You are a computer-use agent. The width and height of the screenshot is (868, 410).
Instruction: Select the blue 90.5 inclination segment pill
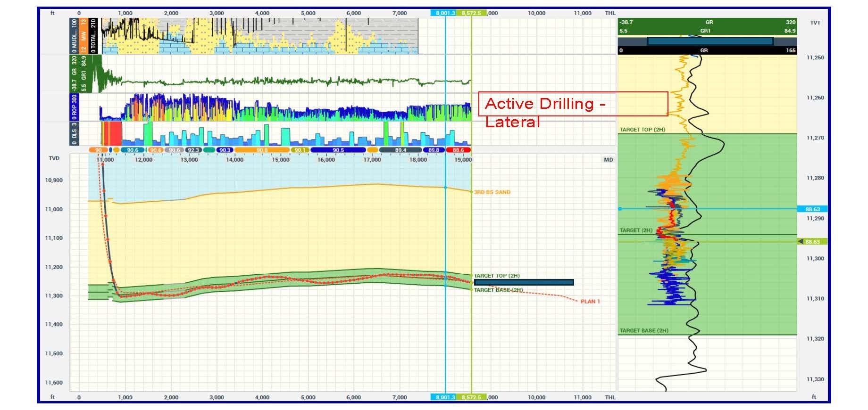coord(338,150)
